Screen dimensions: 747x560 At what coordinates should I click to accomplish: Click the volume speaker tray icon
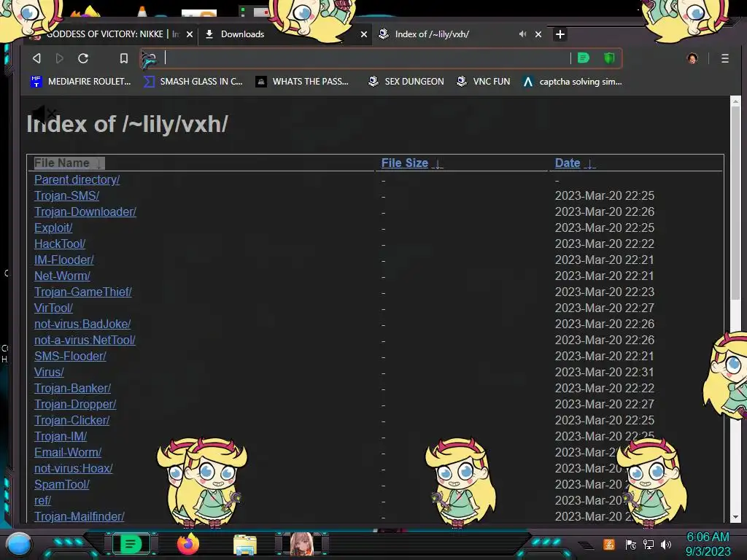click(666, 545)
